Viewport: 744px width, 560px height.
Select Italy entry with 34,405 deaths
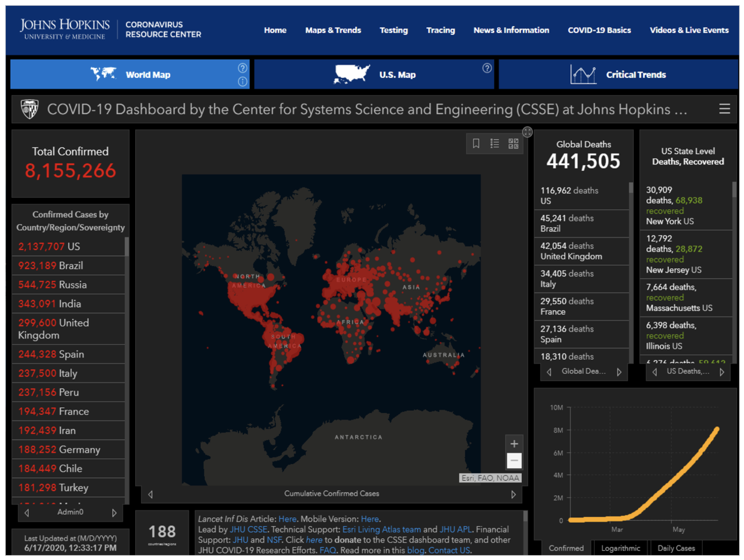[x=581, y=279]
